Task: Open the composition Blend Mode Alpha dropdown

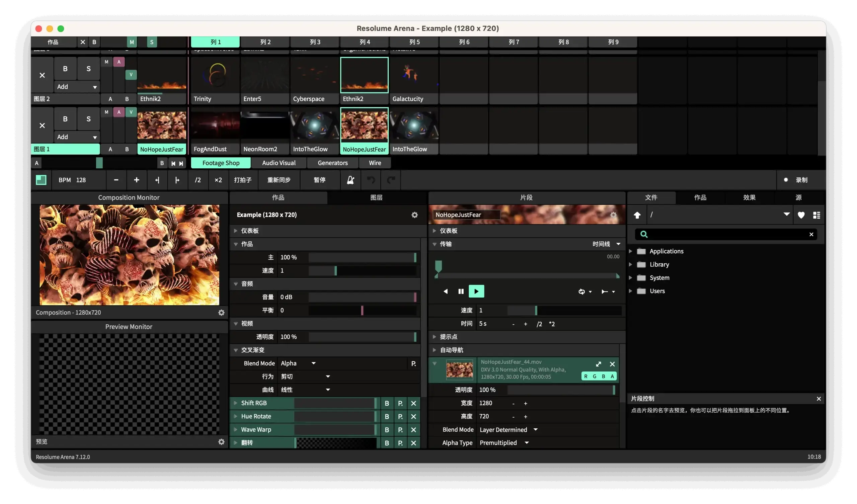Action: coord(299,363)
